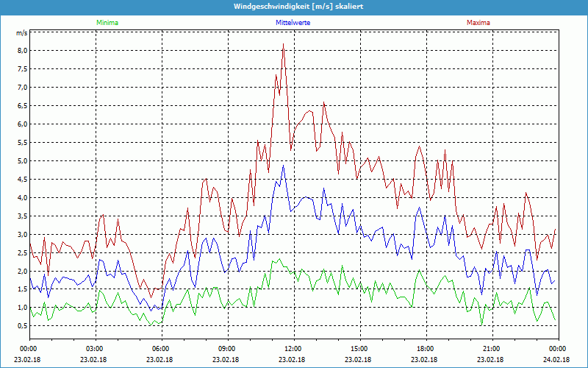Select the 8.0 y-axis tick label
Image resolution: width=588 pixels, height=368 pixels.
[22, 51]
